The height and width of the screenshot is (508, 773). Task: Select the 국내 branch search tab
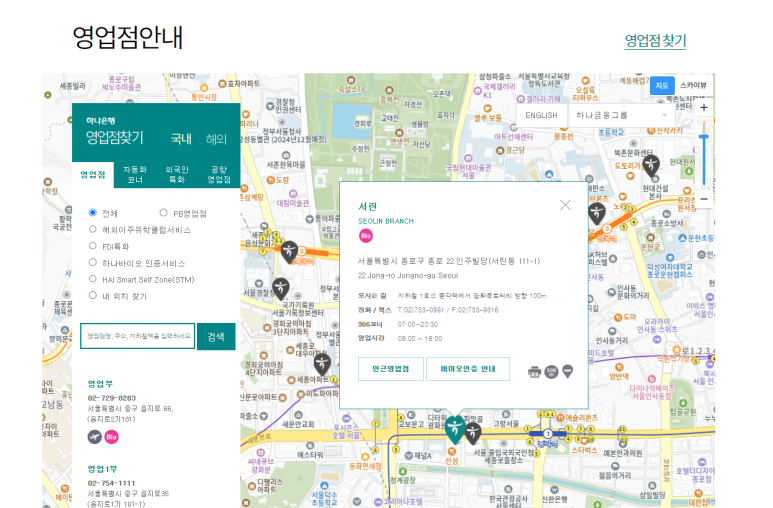[181, 139]
